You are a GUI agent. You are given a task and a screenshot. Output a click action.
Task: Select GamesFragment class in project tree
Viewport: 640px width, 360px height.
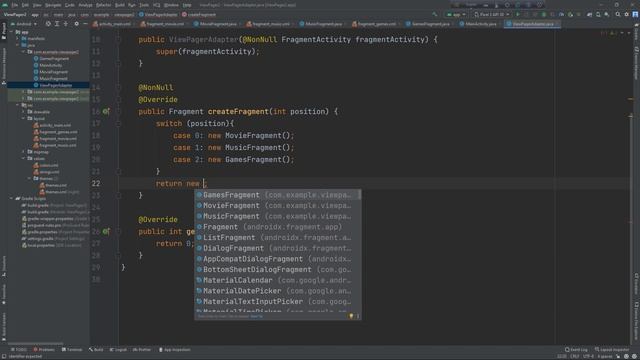(x=51, y=59)
